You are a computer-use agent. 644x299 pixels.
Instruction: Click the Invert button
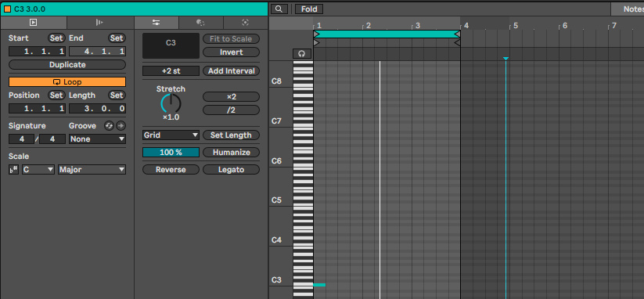click(x=232, y=52)
